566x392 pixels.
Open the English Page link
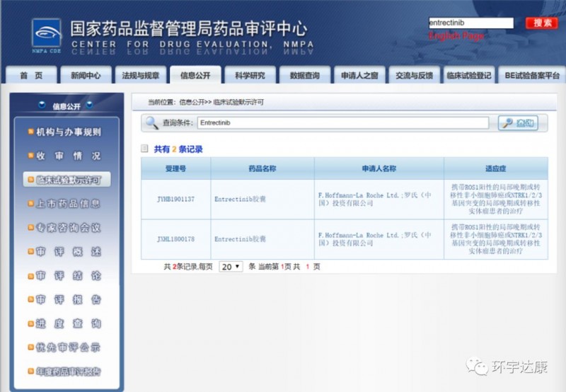tap(456, 36)
